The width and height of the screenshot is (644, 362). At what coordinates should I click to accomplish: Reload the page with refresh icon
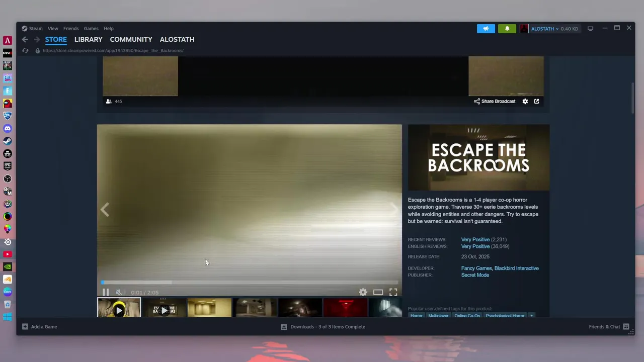[x=25, y=50]
